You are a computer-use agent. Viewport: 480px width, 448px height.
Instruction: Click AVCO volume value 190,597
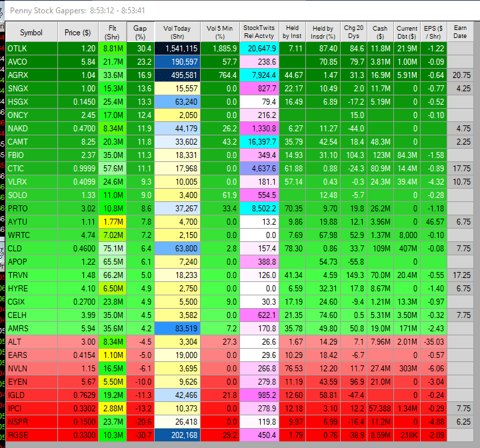point(177,62)
